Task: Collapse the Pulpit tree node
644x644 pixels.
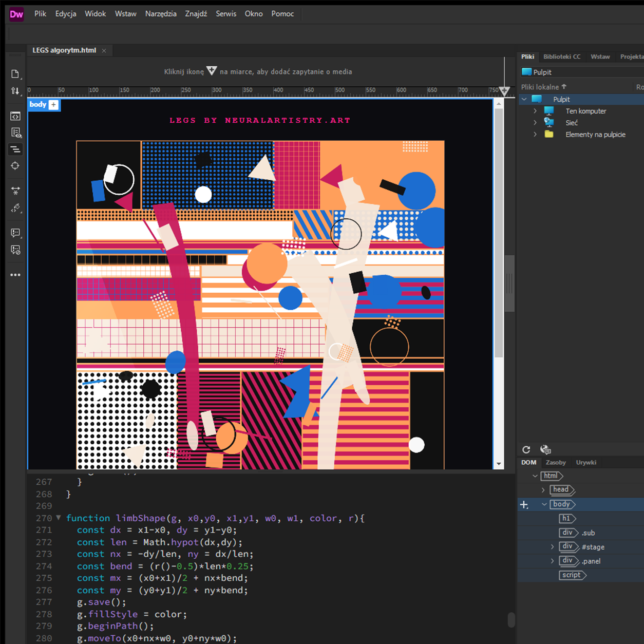Action: click(524, 99)
